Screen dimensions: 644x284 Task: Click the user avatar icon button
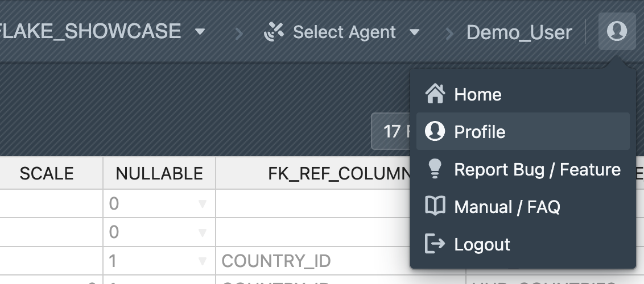(x=617, y=31)
